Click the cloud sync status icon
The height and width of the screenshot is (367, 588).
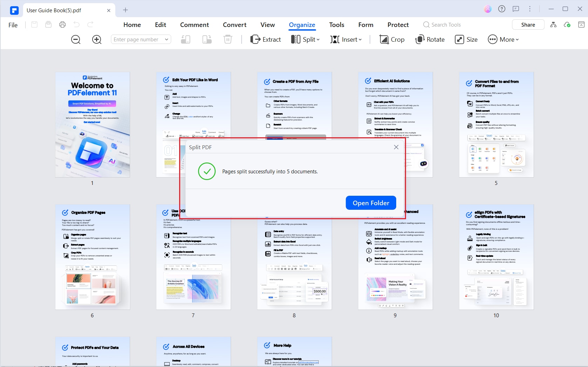click(x=567, y=25)
